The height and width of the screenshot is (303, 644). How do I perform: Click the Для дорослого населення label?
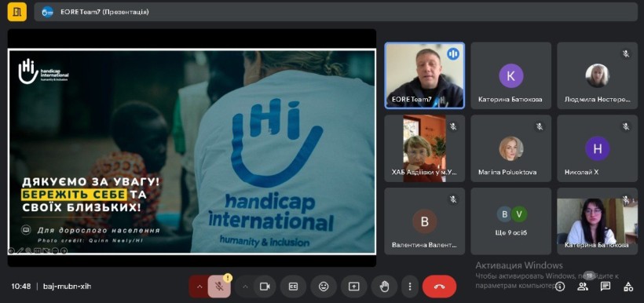click(x=99, y=230)
